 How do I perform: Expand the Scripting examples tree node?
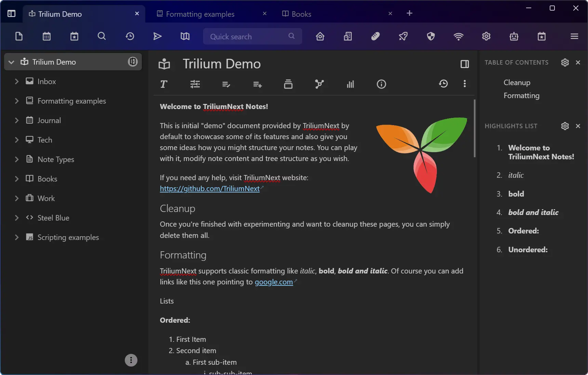point(16,237)
